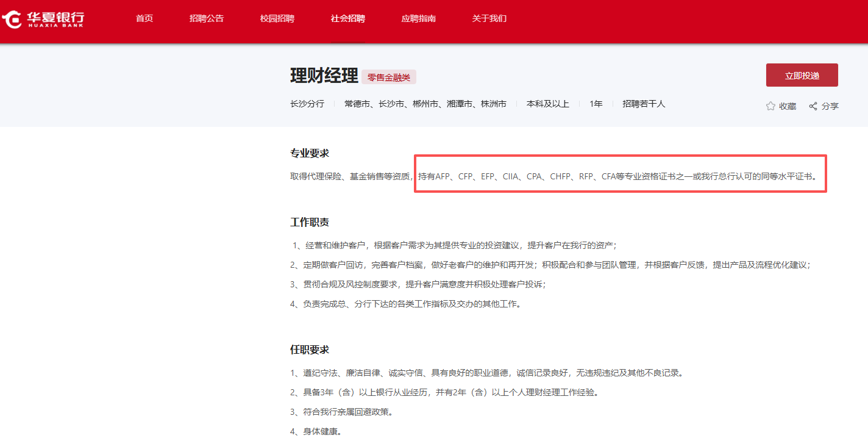Select the 社会招聘 navigation tab

(x=348, y=19)
